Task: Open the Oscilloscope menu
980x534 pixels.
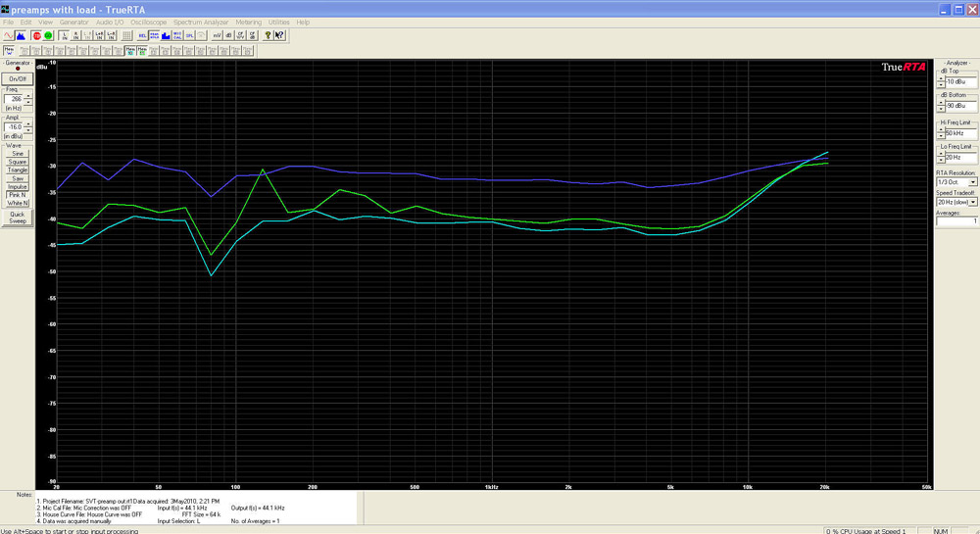Action: [x=149, y=23]
